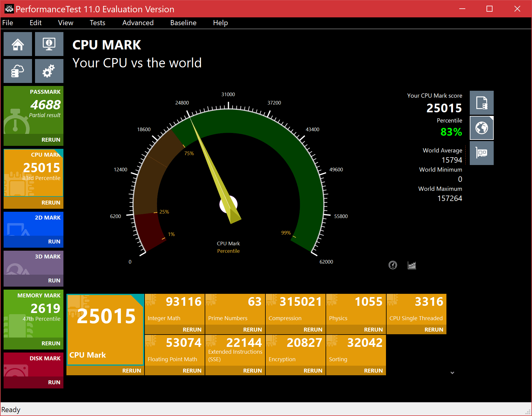Click the Floating Point Math 53074 tile

(175, 350)
